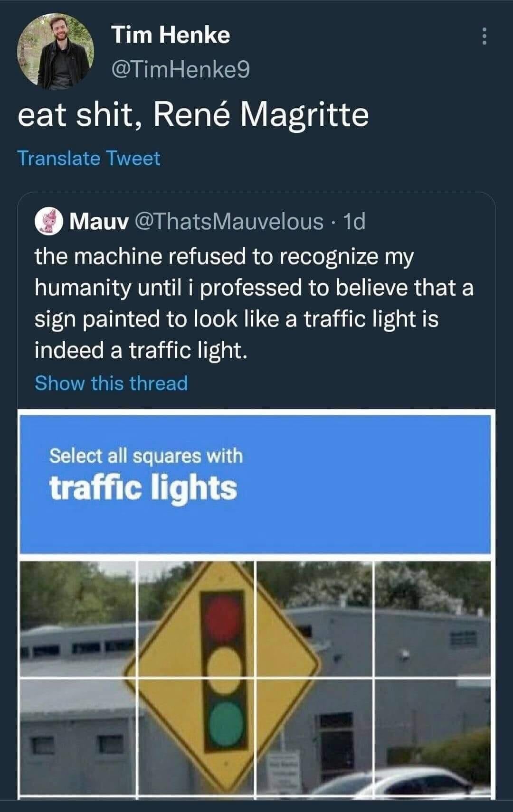
Task: Open the @TimHenke9 handle
Action: click(x=180, y=70)
